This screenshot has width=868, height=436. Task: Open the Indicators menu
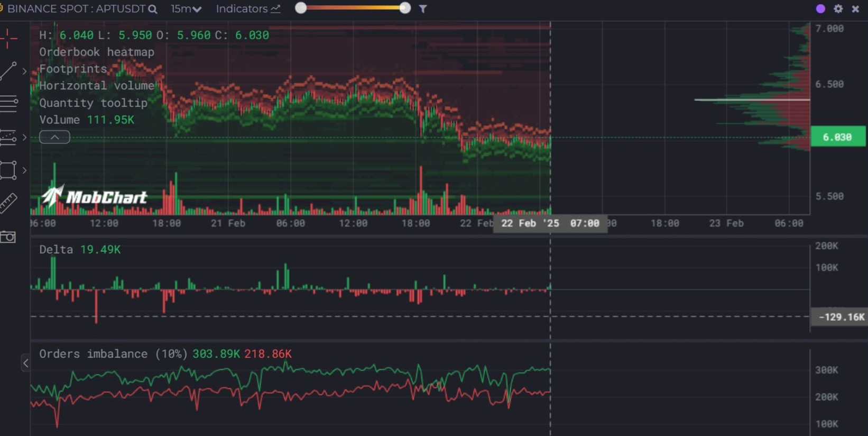248,9
